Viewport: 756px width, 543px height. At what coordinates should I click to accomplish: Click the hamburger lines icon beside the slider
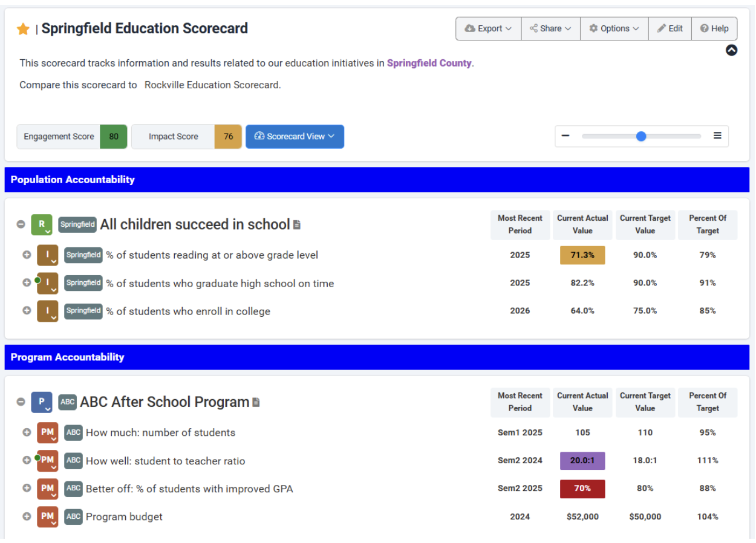[717, 136]
